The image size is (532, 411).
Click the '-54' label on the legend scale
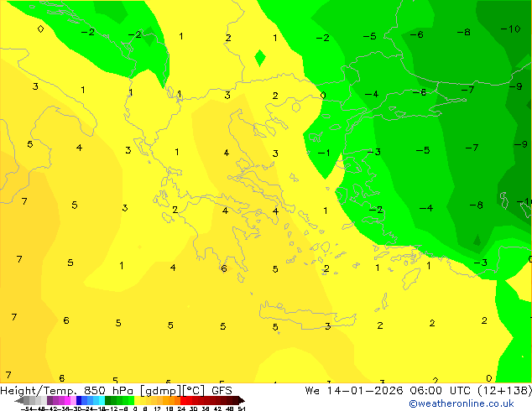pos(27,408)
